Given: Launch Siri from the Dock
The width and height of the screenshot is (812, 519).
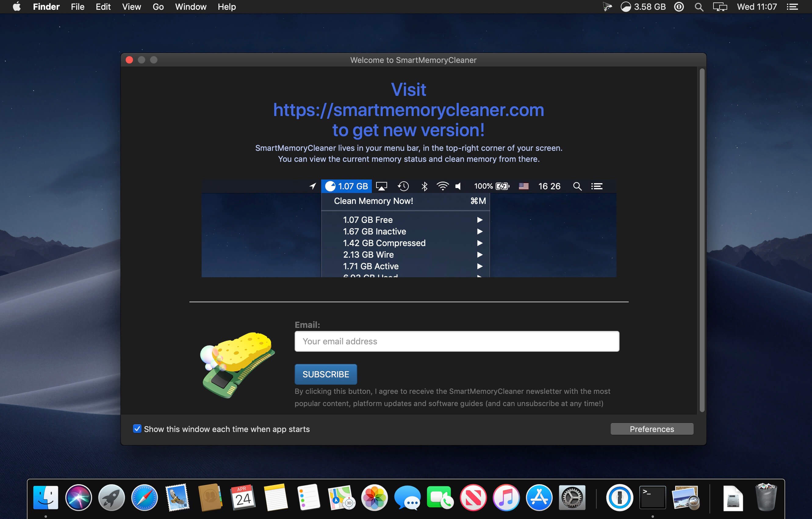Looking at the screenshot, I should click(79, 497).
